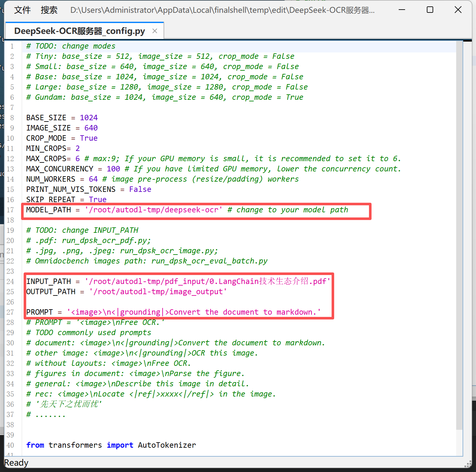The height and width of the screenshot is (472, 476).
Task: Click the NUM_WORKERS value 64
Action: click(x=93, y=179)
